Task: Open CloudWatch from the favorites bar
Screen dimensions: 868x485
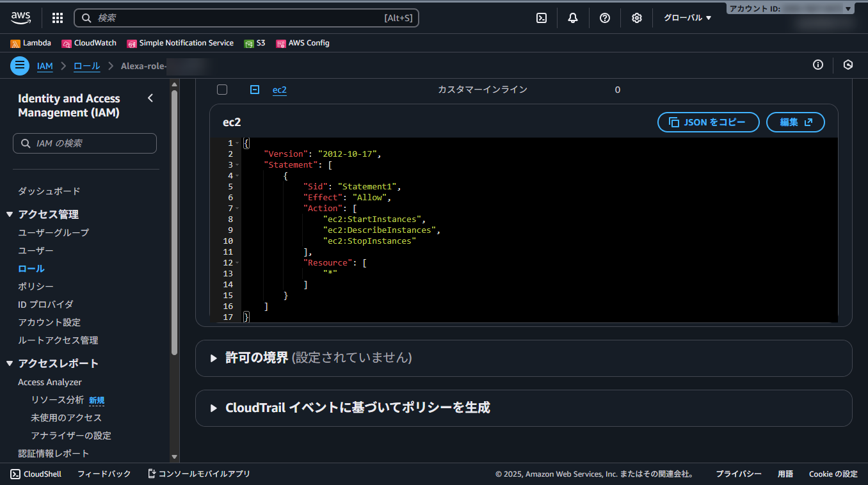Action: pyautogui.click(x=88, y=43)
